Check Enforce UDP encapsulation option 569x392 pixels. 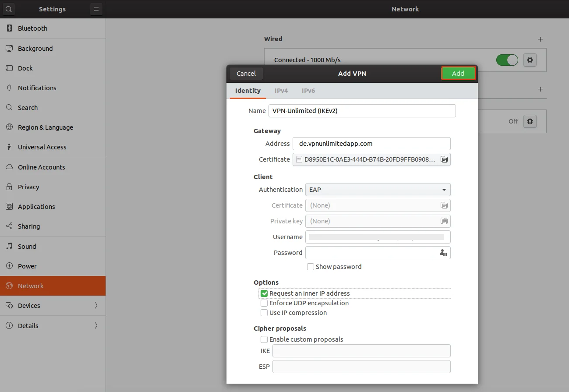point(264,303)
